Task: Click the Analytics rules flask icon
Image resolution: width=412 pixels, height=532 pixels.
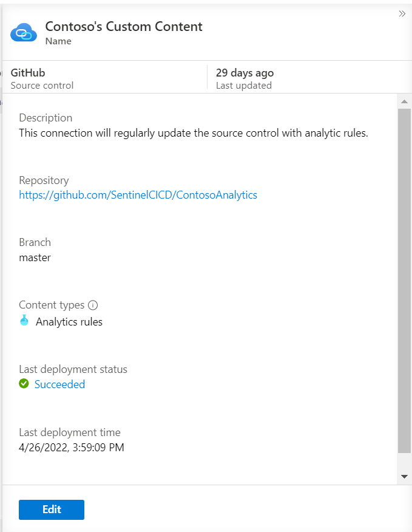Action: click(x=24, y=322)
